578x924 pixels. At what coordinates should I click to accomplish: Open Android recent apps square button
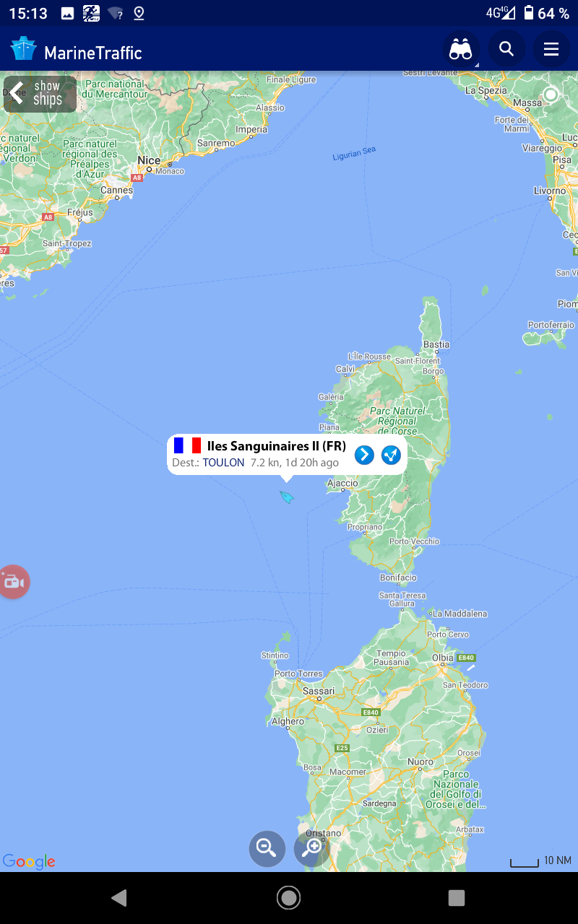(457, 898)
